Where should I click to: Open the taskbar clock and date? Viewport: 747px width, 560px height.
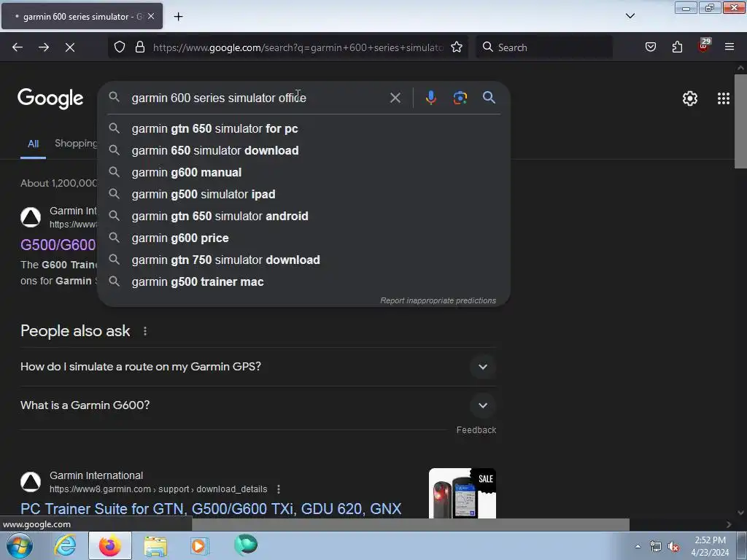[710, 545]
